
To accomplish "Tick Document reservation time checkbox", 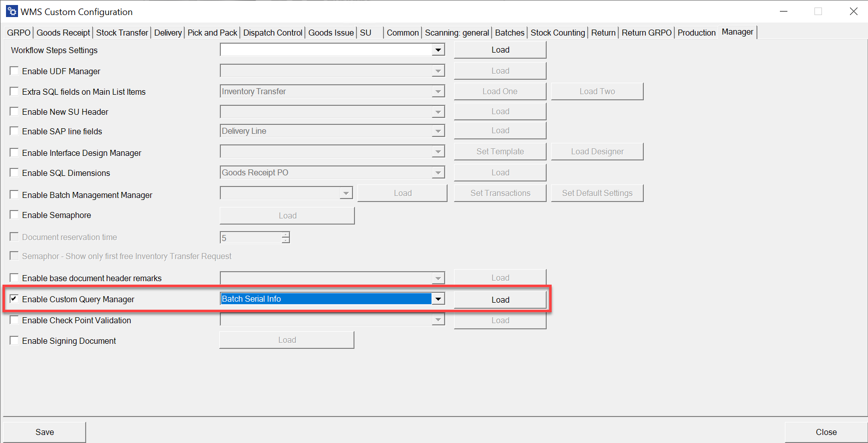I will click(x=14, y=237).
